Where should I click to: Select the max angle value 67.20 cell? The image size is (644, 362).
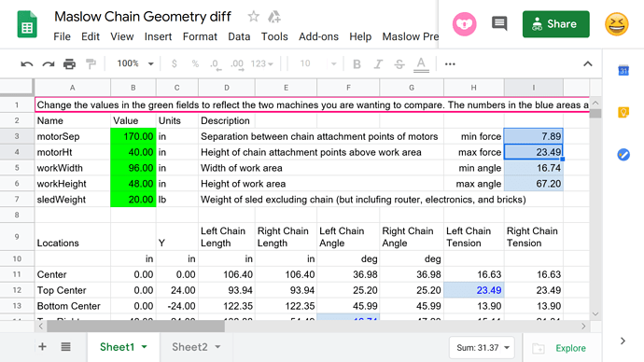coord(534,184)
